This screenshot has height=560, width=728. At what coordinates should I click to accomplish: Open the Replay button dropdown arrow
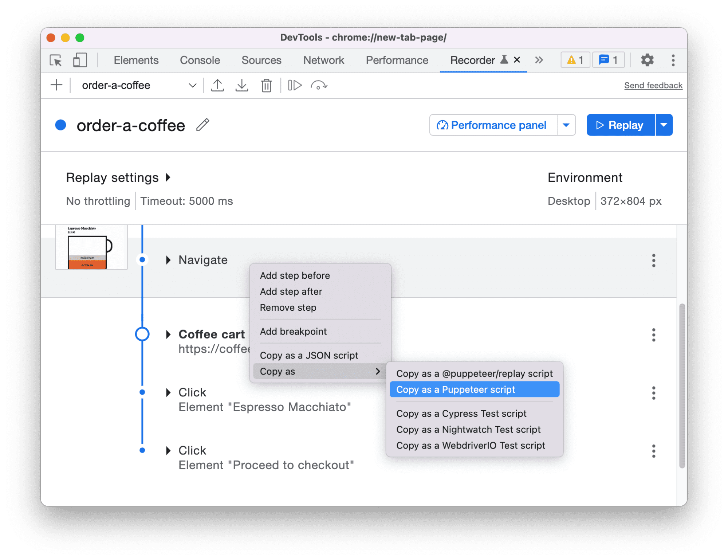click(663, 125)
